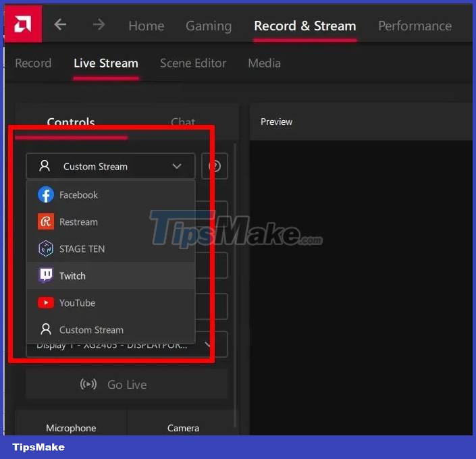The image size is (476, 459).
Task: Collapse the Custom Stream dropdown
Action: [x=111, y=166]
